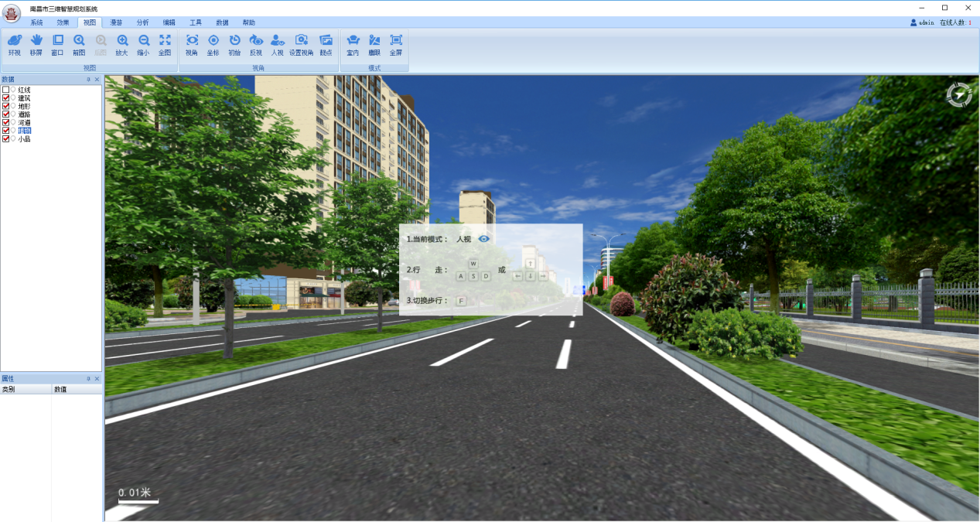
Task: Reset to 初始 initial view
Action: [234, 44]
